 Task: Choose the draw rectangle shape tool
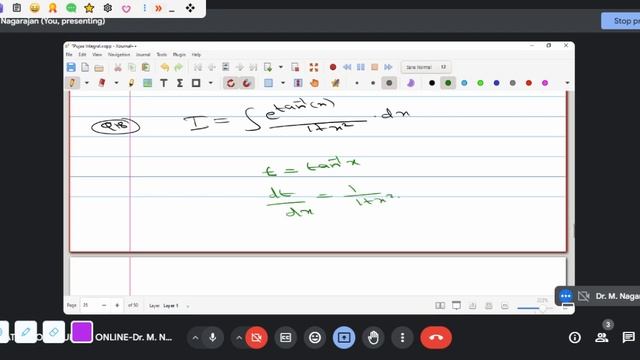point(196,83)
